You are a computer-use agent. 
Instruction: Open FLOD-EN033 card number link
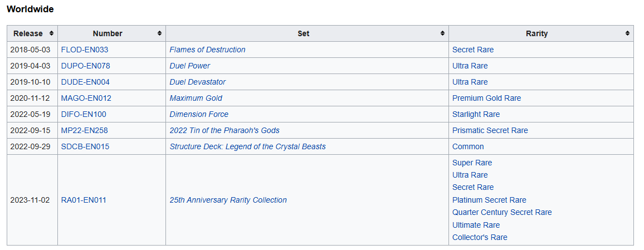tap(85, 50)
